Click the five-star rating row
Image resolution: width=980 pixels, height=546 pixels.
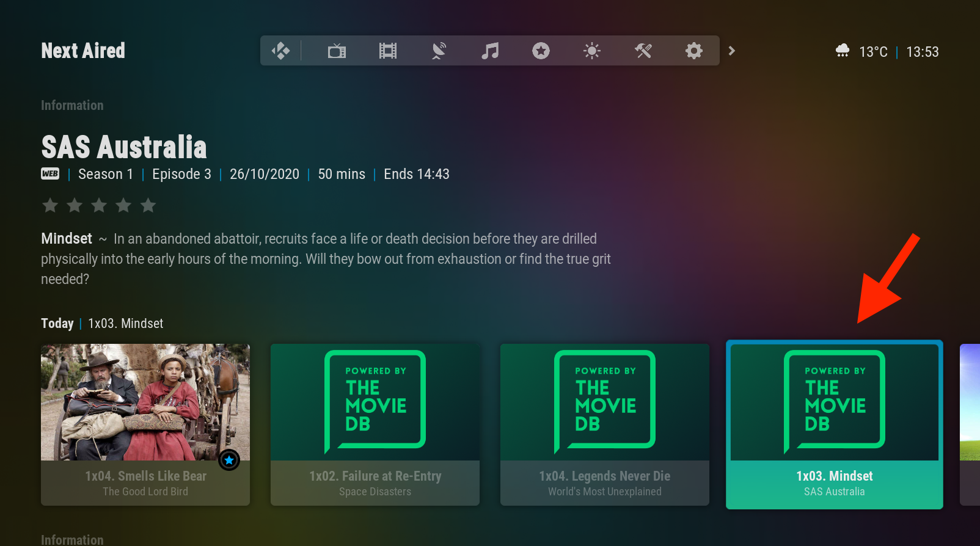(x=99, y=205)
